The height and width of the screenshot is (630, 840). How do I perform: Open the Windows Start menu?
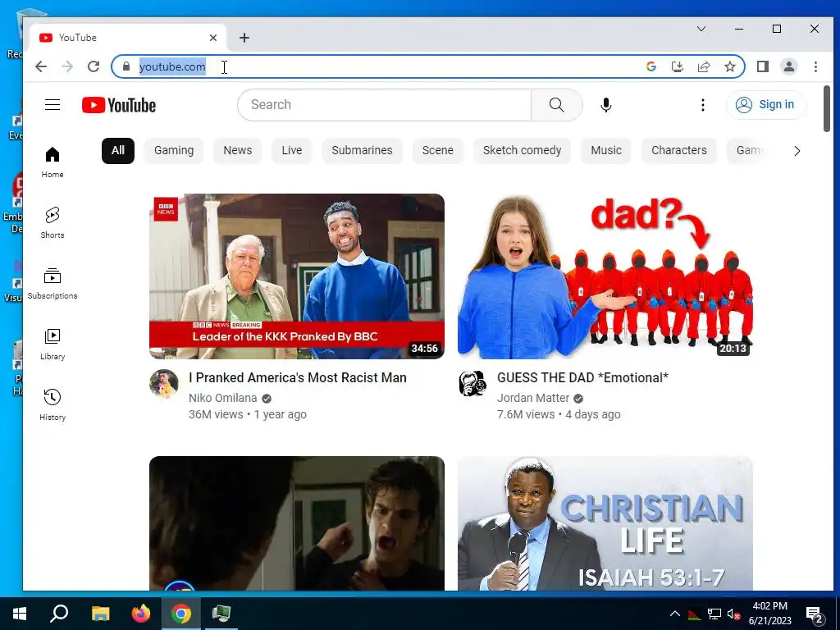(20, 614)
